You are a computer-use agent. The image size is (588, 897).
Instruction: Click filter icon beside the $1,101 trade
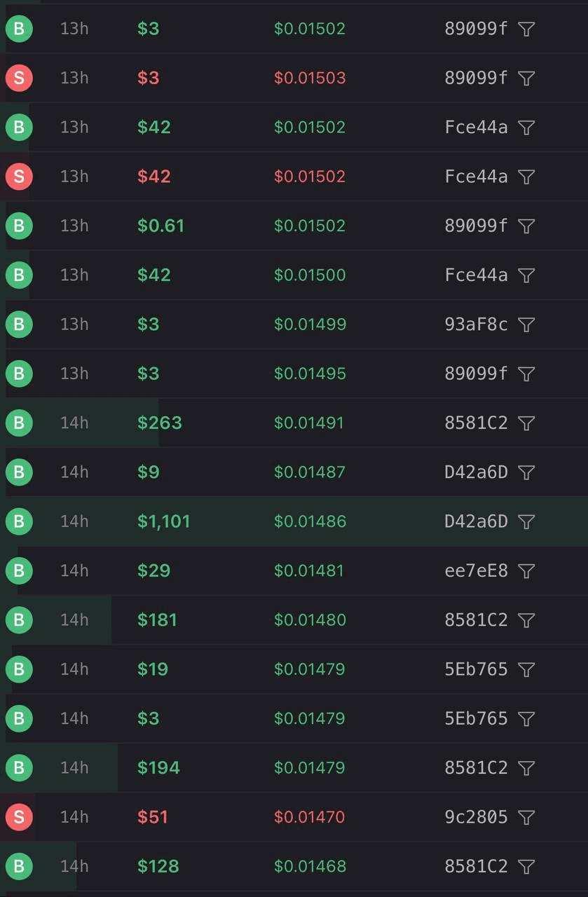click(526, 521)
